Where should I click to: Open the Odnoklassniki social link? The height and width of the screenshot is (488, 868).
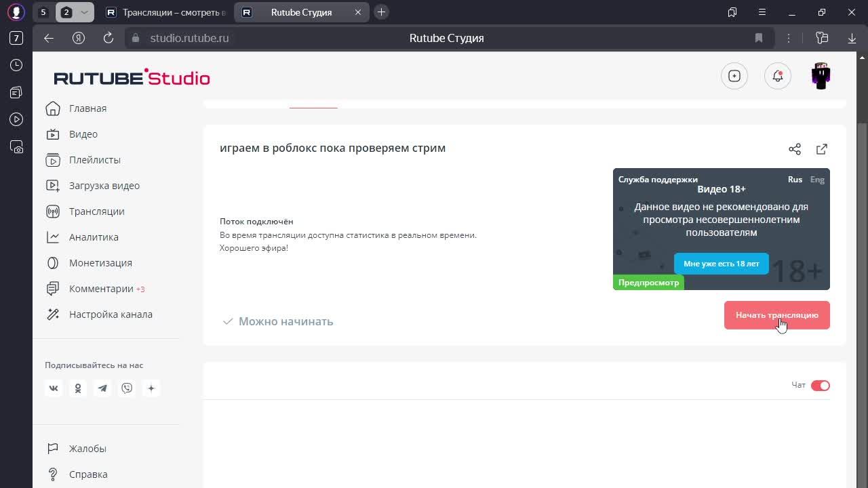(x=78, y=388)
